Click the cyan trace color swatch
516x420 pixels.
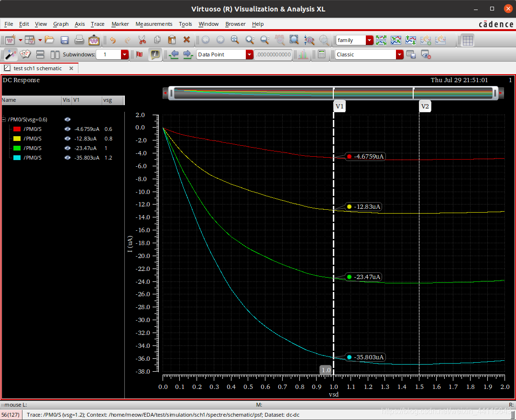click(17, 158)
